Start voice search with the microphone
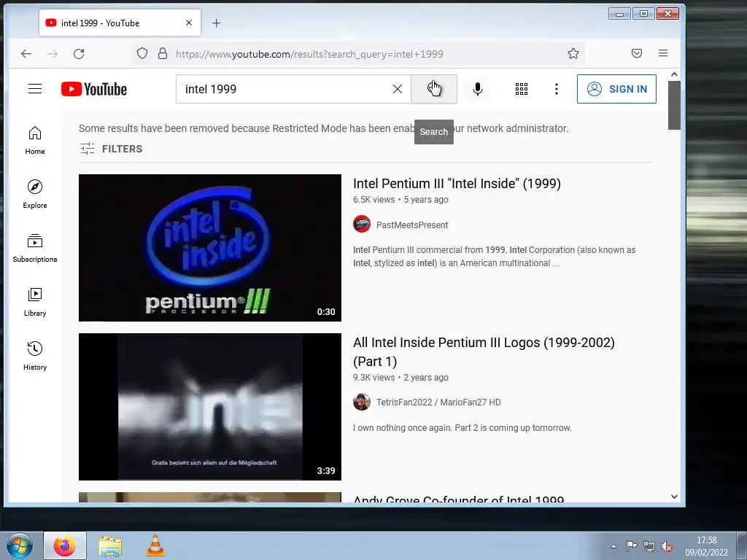 tap(477, 89)
